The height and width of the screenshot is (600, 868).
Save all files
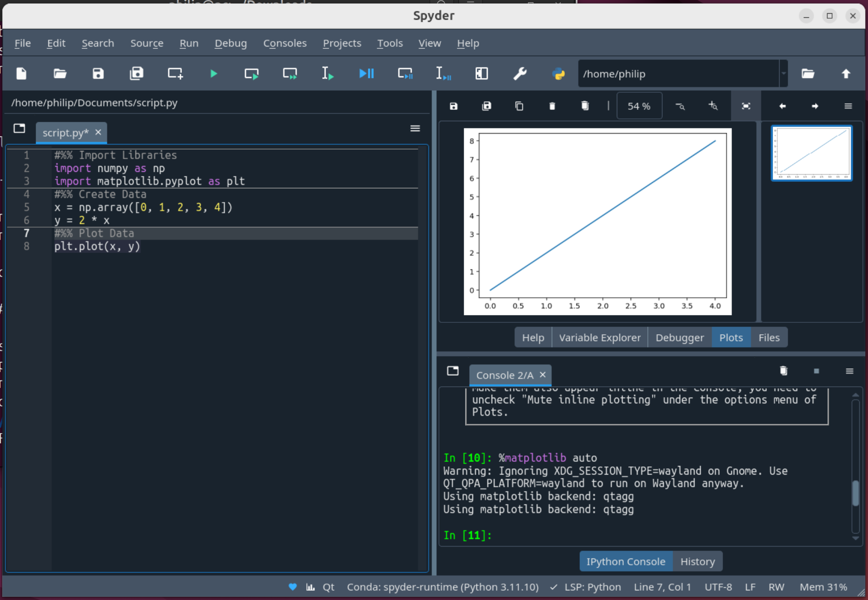pyautogui.click(x=136, y=73)
